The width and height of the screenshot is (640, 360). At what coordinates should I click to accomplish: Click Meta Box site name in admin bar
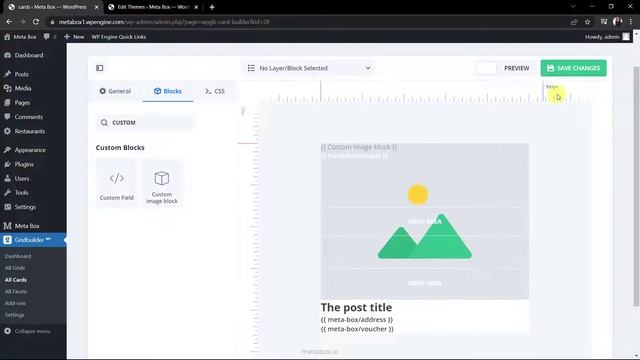pos(20,37)
